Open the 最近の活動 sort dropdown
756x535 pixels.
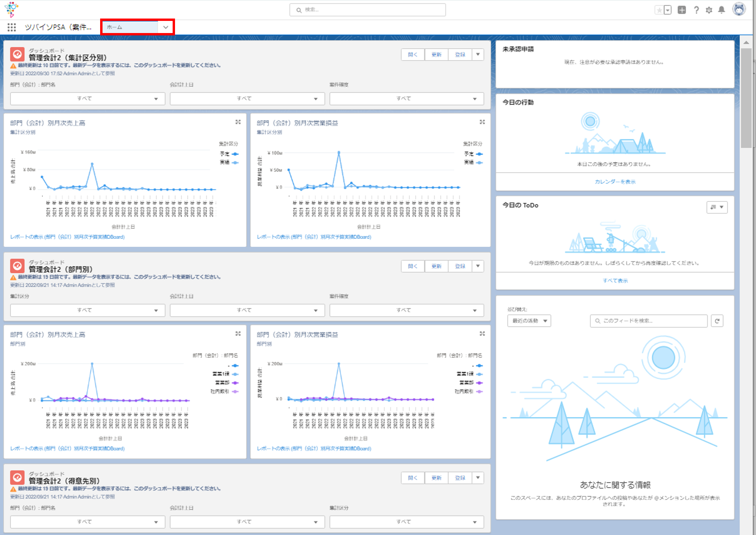pyautogui.click(x=529, y=321)
